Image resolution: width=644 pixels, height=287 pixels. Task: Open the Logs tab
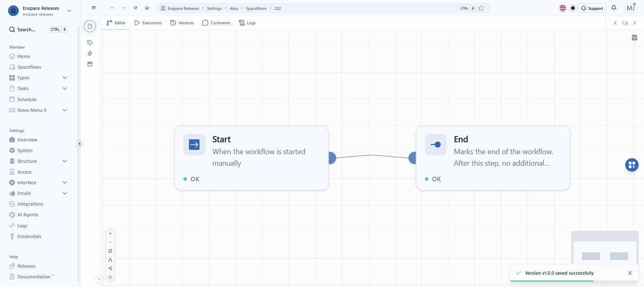[x=247, y=23]
